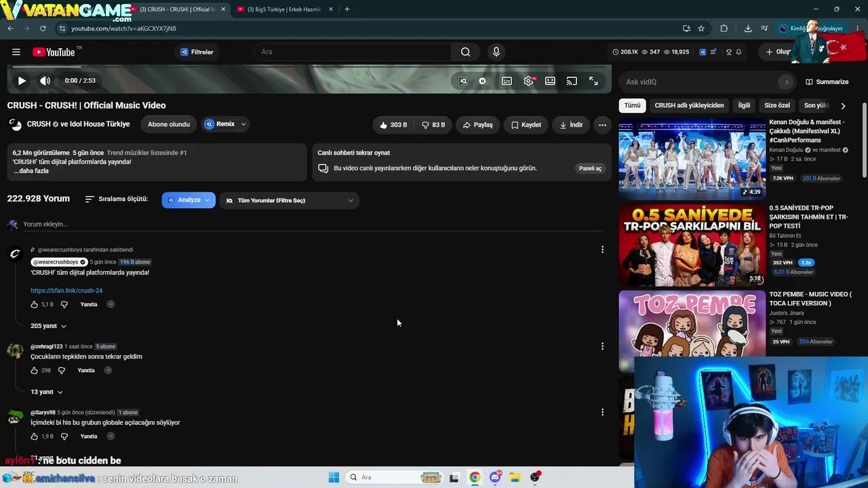Like the @Sarys98 comment
Image resolution: width=868 pixels, height=488 pixels.
click(35, 436)
